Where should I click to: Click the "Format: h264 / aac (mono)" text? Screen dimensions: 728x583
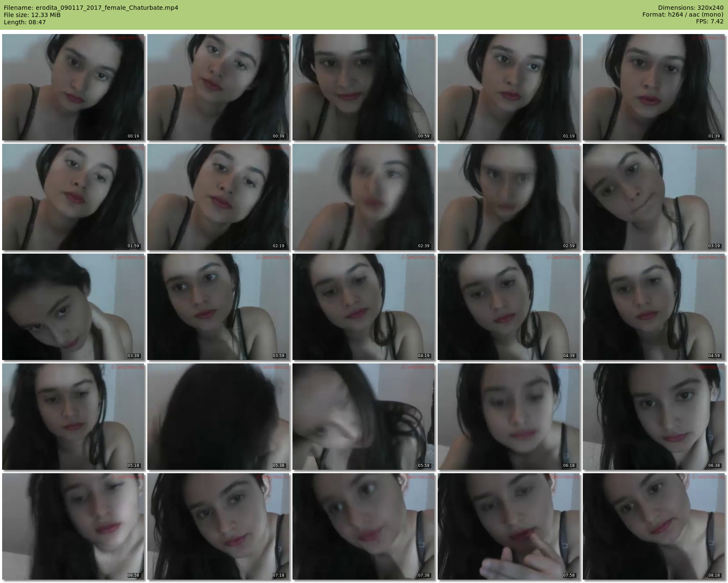(x=683, y=15)
